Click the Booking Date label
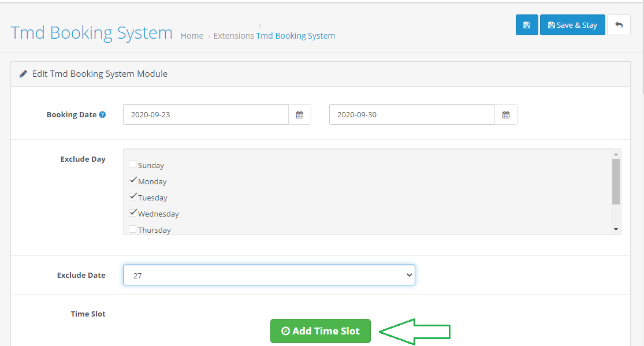The image size is (644, 346). click(x=72, y=114)
